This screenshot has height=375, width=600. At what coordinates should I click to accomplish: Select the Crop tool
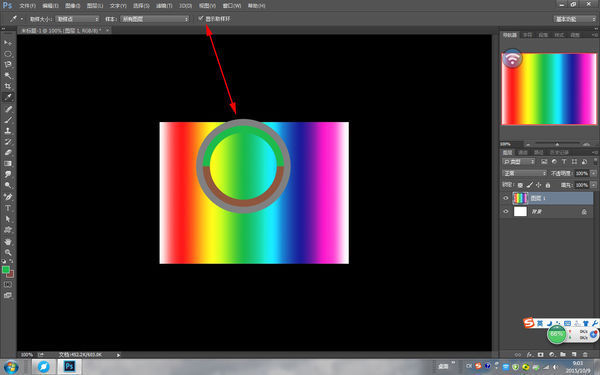coord(8,86)
